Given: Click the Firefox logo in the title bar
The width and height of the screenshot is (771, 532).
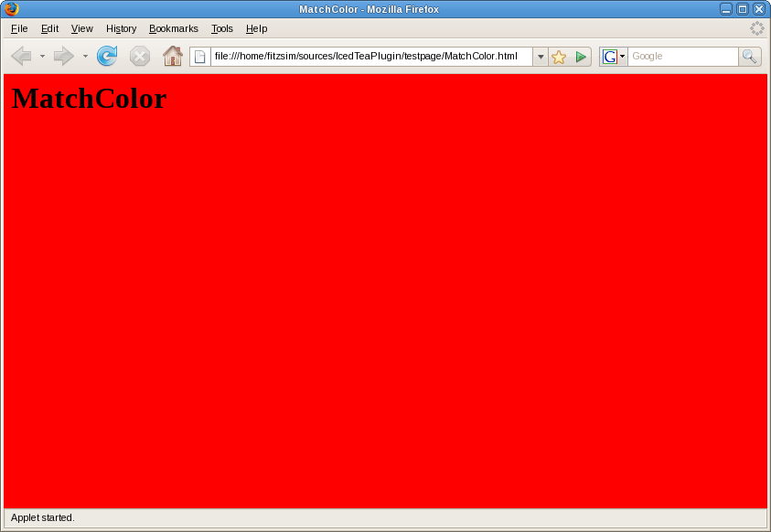Looking at the screenshot, I should (12, 9).
